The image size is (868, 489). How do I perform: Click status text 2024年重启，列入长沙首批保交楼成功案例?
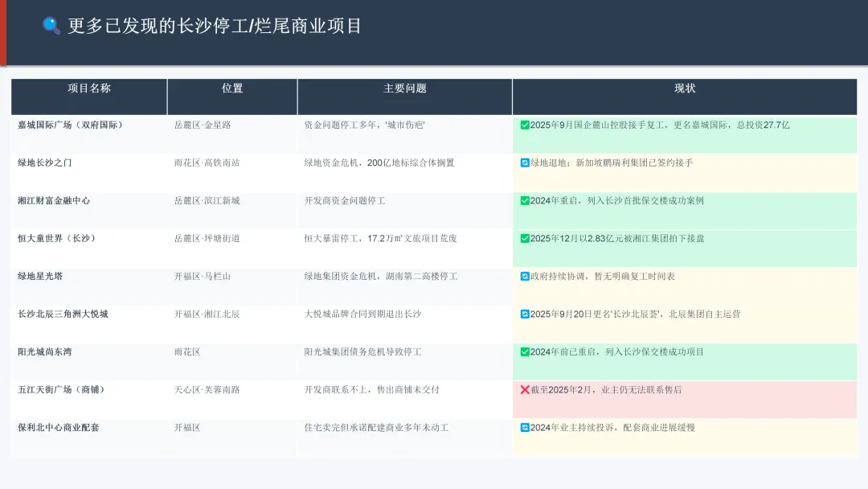(x=617, y=200)
